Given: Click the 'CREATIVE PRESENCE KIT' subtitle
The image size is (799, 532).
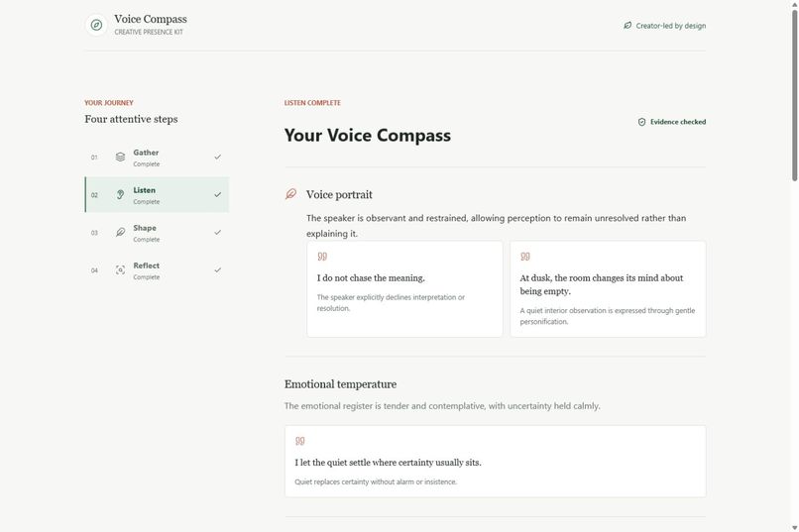Looking at the screenshot, I should click(149, 32).
